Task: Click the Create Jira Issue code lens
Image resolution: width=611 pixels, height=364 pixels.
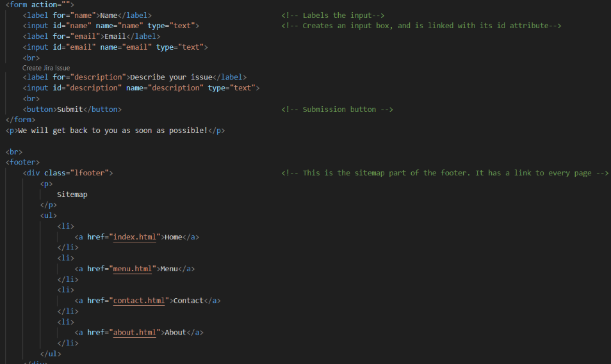Action: [46, 68]
